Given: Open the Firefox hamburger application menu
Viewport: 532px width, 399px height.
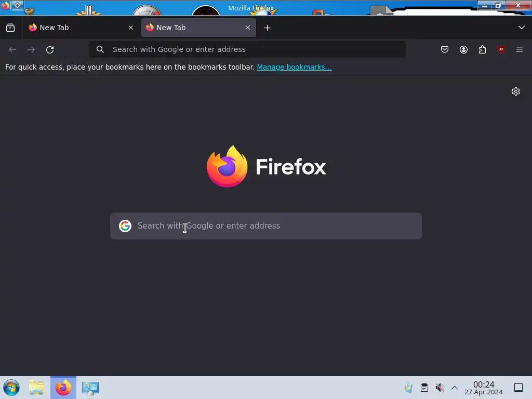Looking at the screenshot, I should 520,49.
